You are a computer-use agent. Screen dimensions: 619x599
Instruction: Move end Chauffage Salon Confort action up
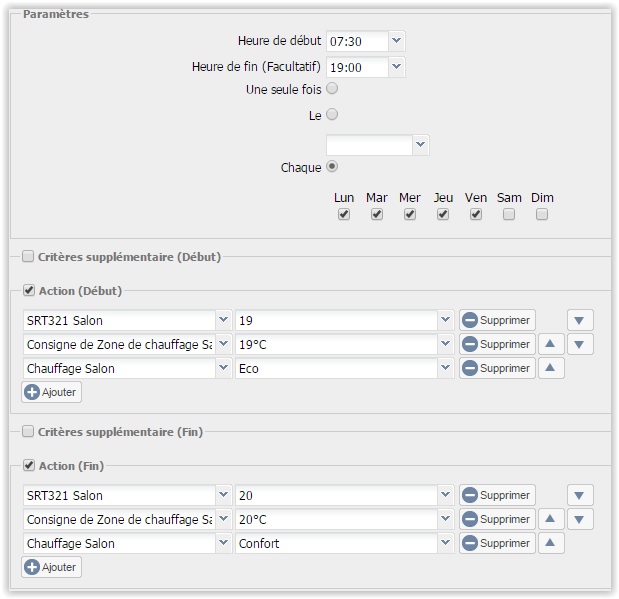point(551,543)
